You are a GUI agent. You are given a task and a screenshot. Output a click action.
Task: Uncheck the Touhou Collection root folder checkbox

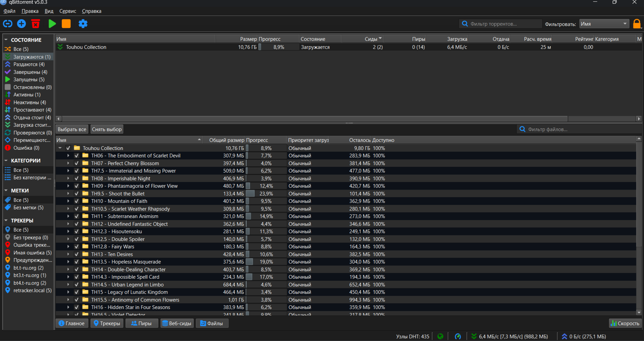point(68,148)
